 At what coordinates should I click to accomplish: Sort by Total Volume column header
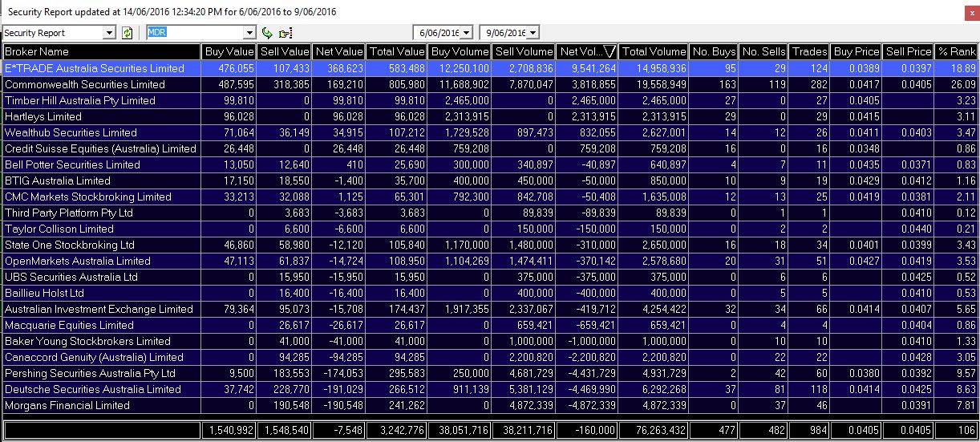click(654, 51)
